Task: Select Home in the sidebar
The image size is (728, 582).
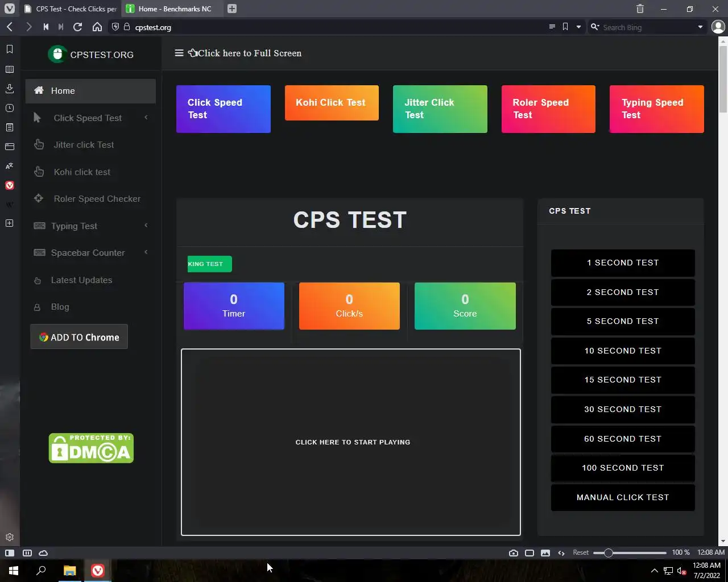Action: [90, 91]
